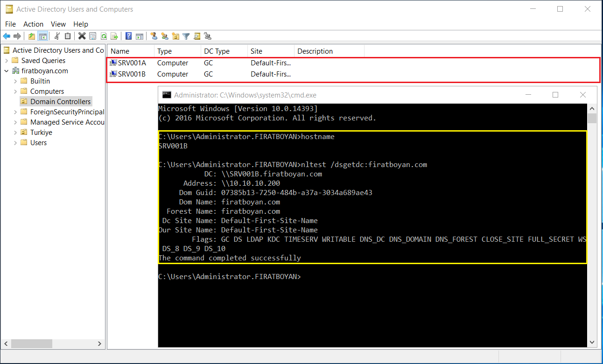Click the SRV001B computer icon
Viewport: 603px width, 364px height.
click(113, 74)
